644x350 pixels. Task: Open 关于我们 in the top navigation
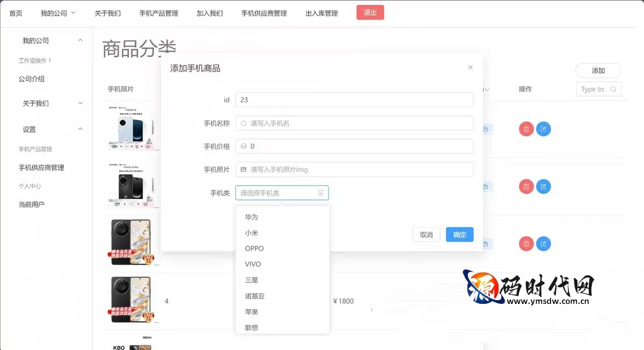point(107,13)
